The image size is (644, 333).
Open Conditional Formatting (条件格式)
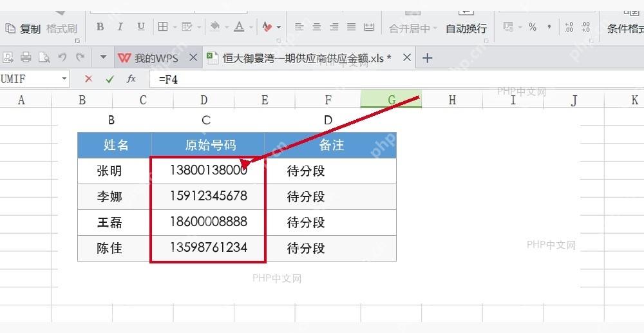(625, 28)
